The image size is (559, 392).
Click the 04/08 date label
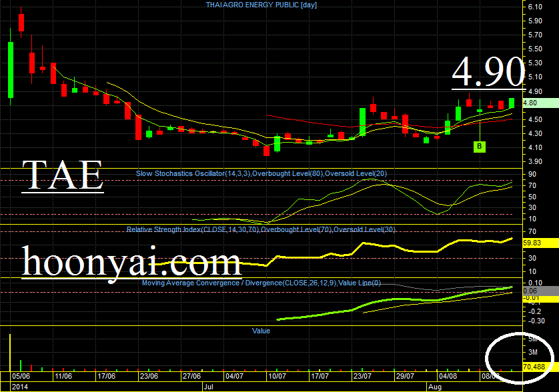tap(448, 376)
